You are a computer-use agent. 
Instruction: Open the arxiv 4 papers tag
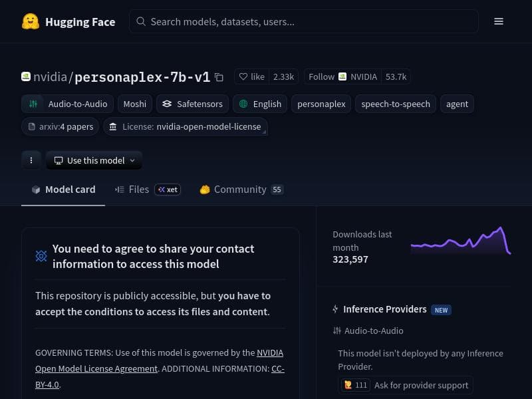[60, 126]
